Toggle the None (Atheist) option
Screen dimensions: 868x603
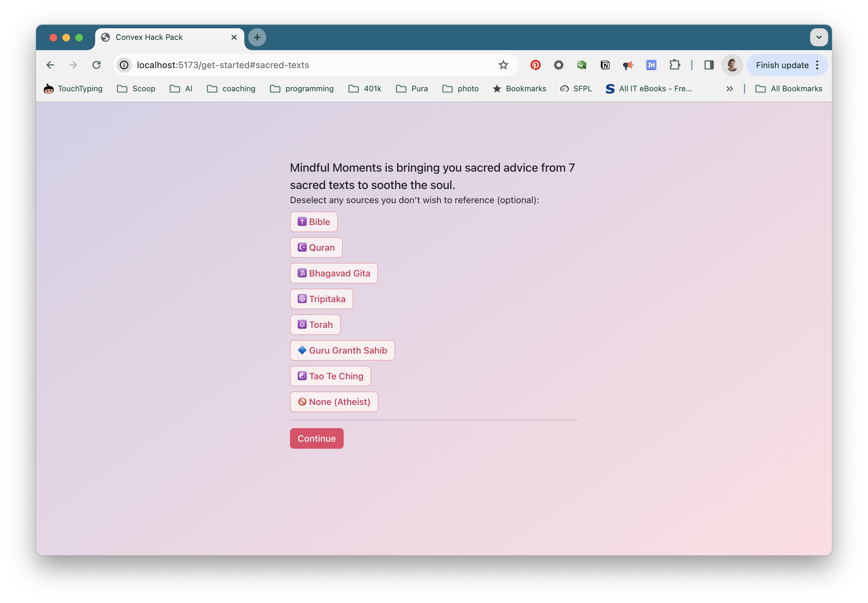click(334, 401)
